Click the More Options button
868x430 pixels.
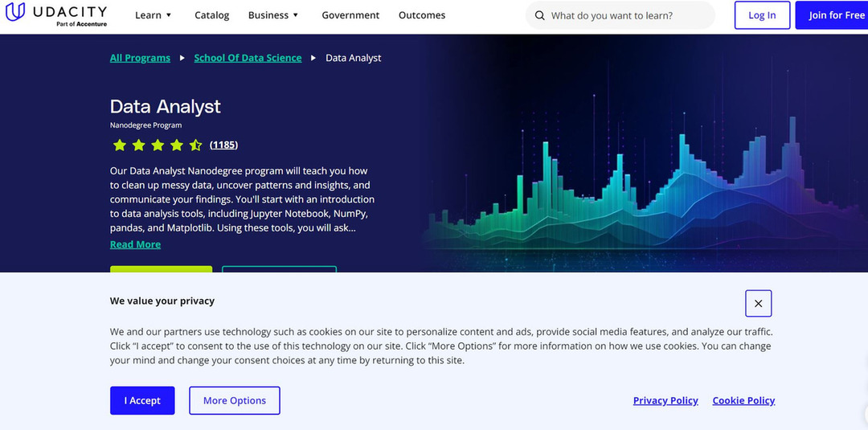click(235, 401)
